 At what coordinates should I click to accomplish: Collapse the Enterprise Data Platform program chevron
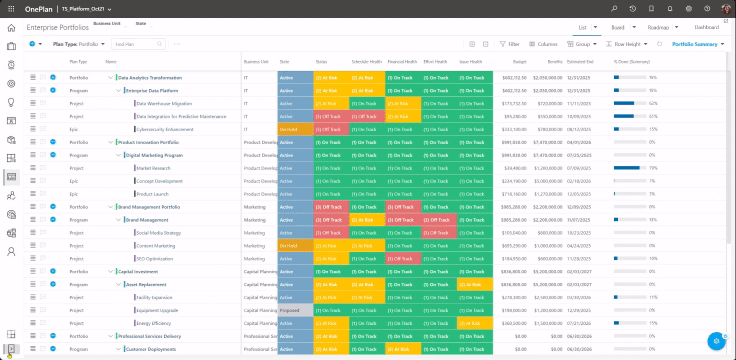click(x=118, y=90)
